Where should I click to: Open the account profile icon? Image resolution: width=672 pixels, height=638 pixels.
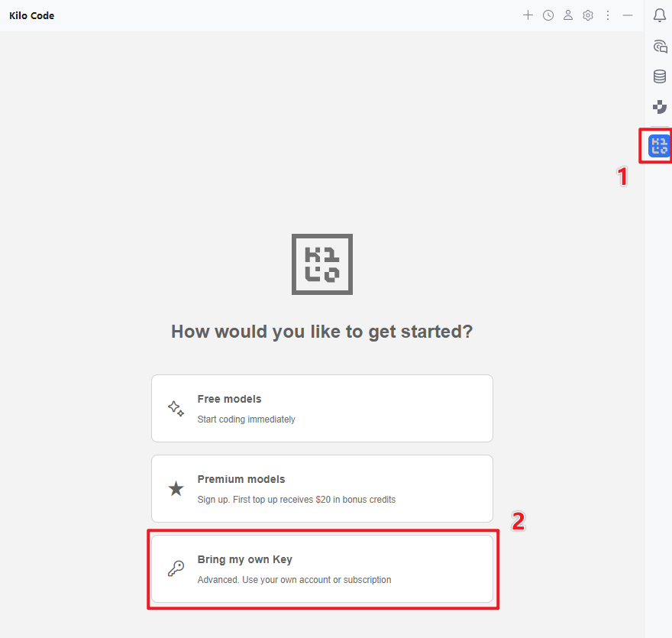pos(568,15)
